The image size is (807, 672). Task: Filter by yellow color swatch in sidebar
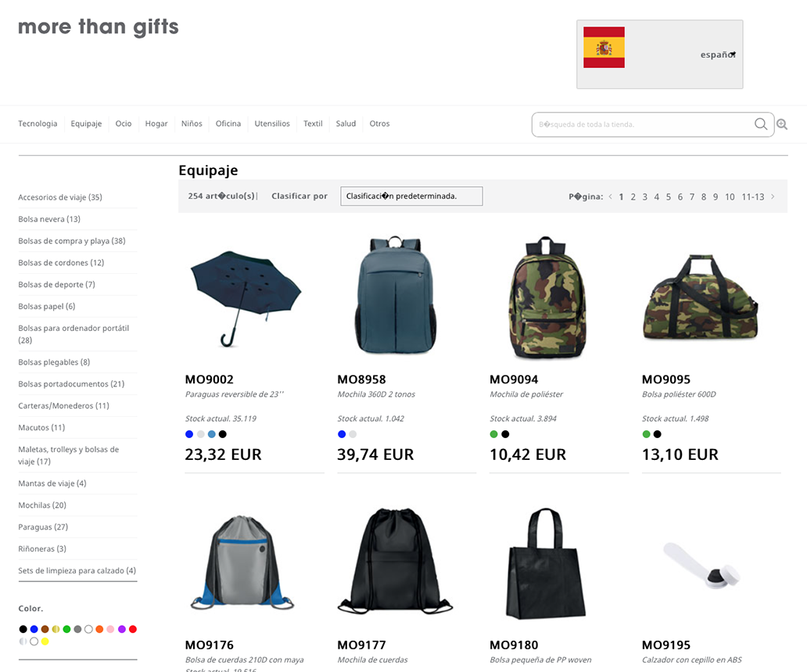tap(45, 641)
